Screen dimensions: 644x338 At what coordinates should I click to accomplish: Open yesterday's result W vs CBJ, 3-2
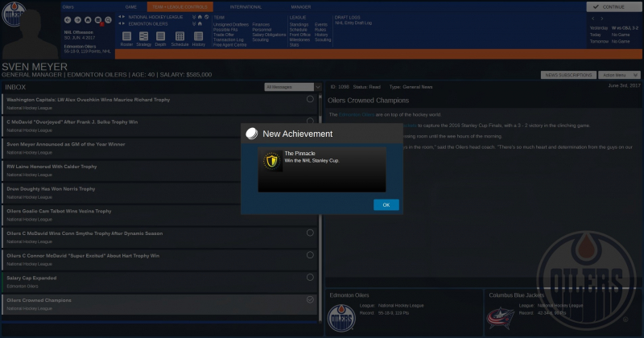[x=625, y=28]
